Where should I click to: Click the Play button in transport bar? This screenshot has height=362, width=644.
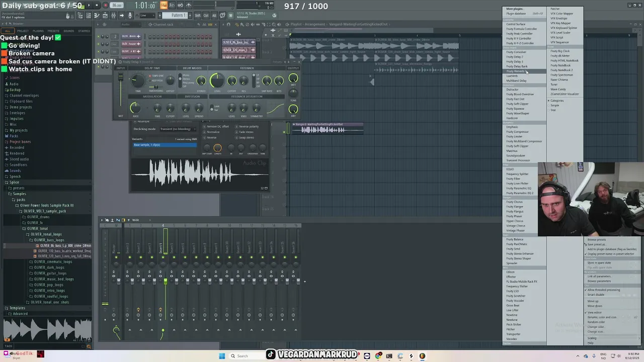coord(89,6)
